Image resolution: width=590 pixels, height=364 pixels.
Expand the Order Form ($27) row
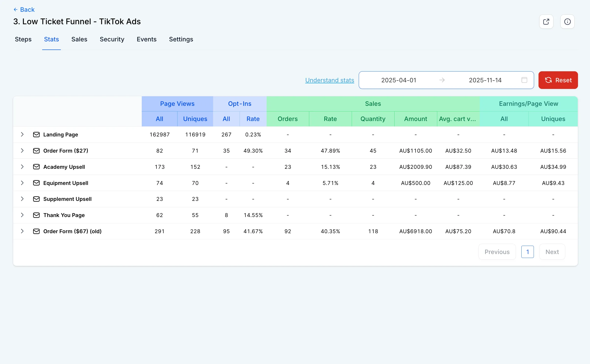pos(22,151)
